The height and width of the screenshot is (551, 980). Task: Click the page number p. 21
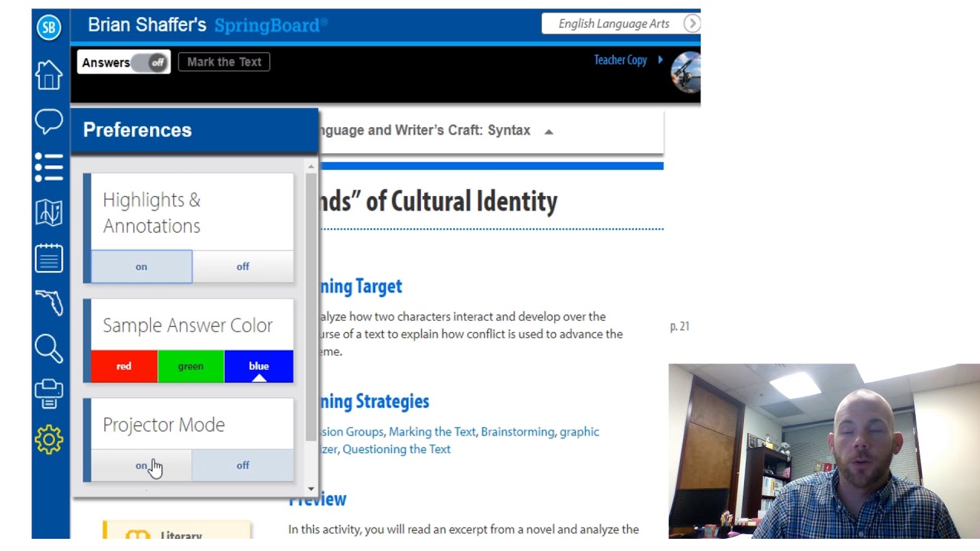tap(680, 327)
